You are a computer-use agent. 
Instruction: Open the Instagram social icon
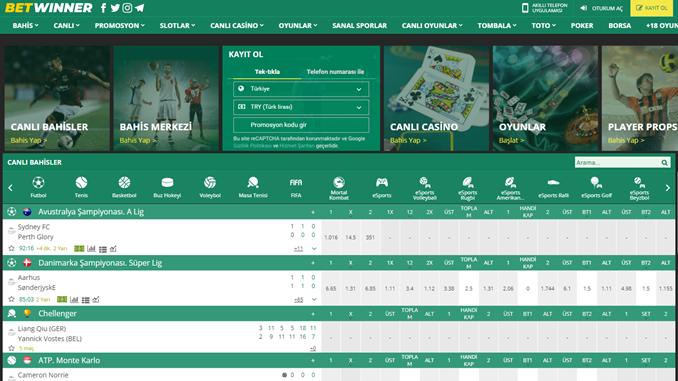point(127,8)
